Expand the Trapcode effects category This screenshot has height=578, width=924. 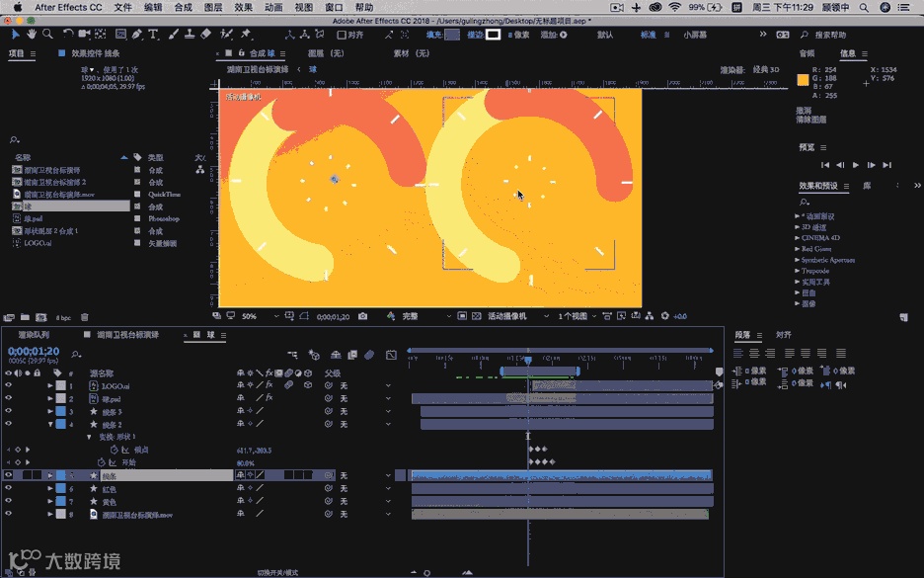click(798, 271)
